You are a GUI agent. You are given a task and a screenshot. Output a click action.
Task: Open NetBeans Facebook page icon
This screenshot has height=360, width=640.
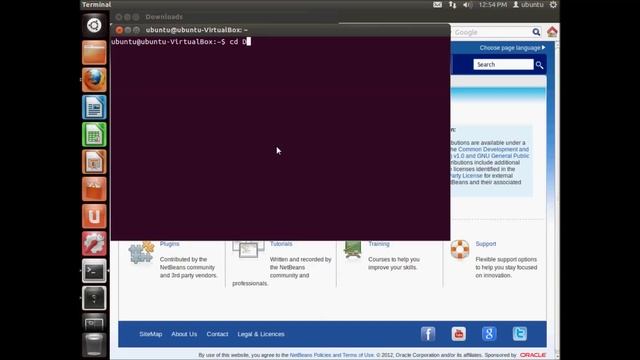point(428,334)
